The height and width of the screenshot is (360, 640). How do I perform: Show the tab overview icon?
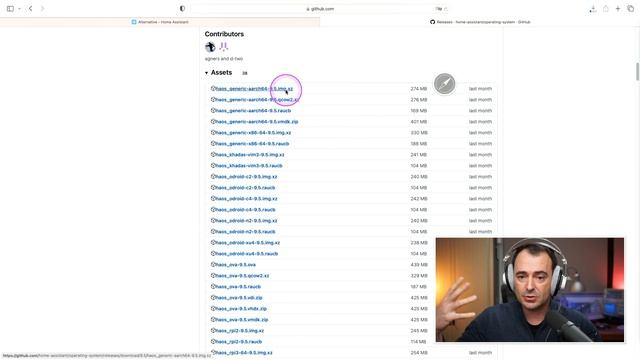tap(631, 9)
